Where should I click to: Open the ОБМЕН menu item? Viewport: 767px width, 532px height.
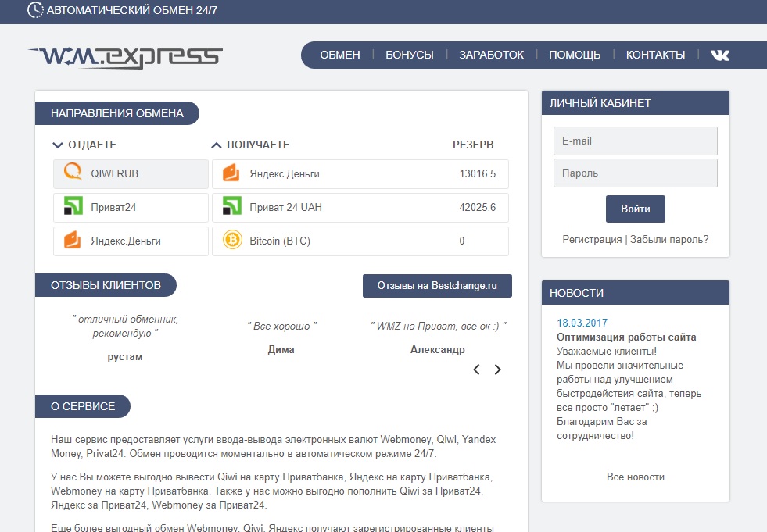[x=340, y=55]
